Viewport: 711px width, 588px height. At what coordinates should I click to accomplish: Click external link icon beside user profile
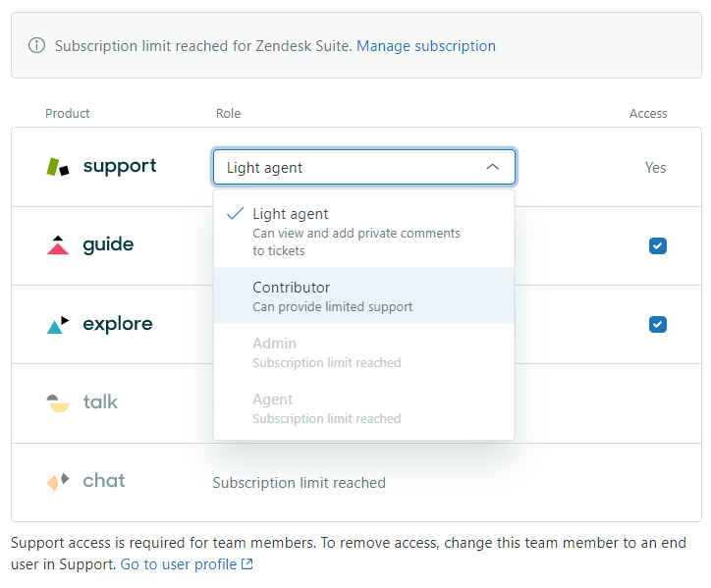tap(247, 564)
